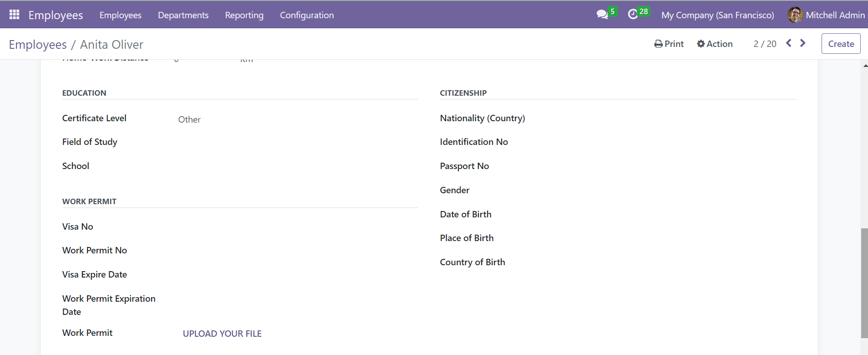Open the My Company (San Francisco) switcher

(717, 15)
